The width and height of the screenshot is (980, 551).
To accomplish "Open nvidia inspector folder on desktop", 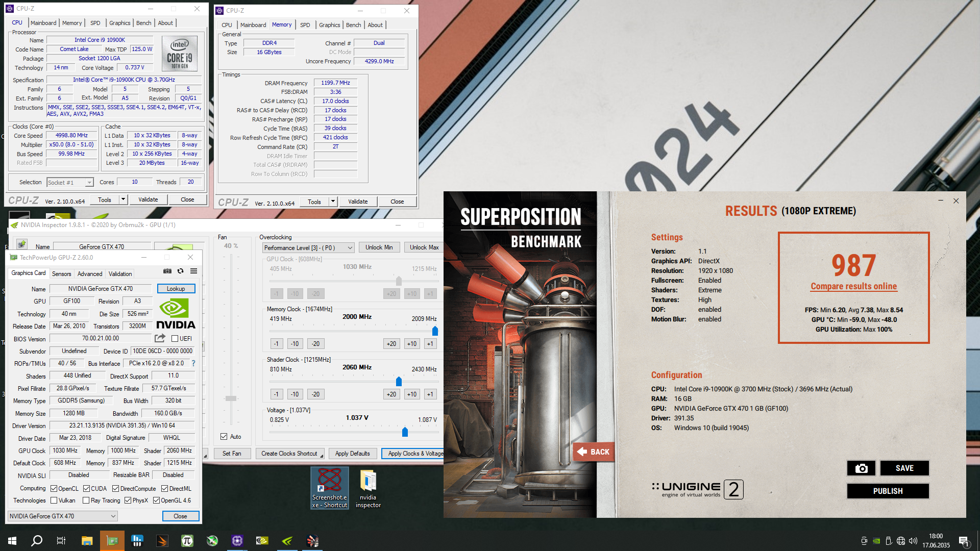I will 368,488.
